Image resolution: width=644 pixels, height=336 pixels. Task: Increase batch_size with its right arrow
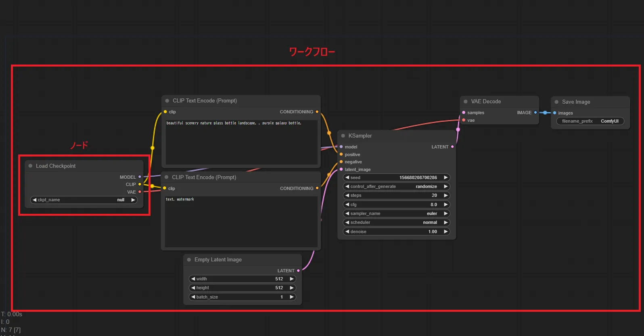[x=292, y=297]
